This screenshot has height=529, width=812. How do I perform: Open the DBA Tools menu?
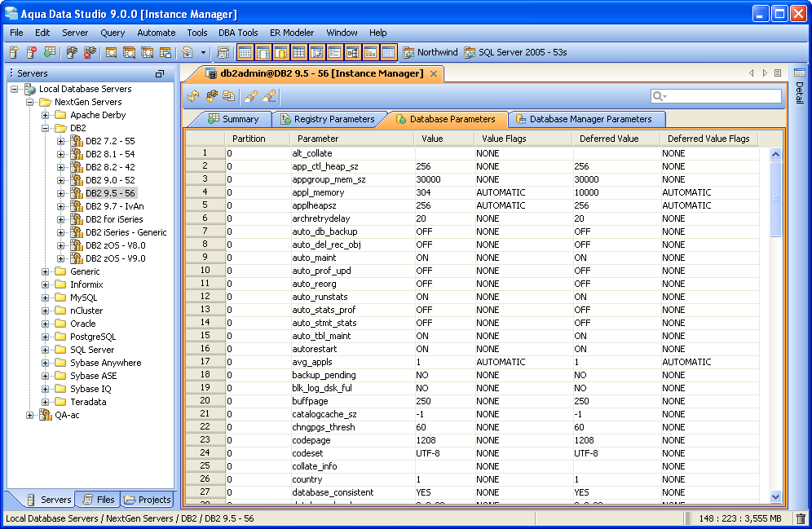238,33
